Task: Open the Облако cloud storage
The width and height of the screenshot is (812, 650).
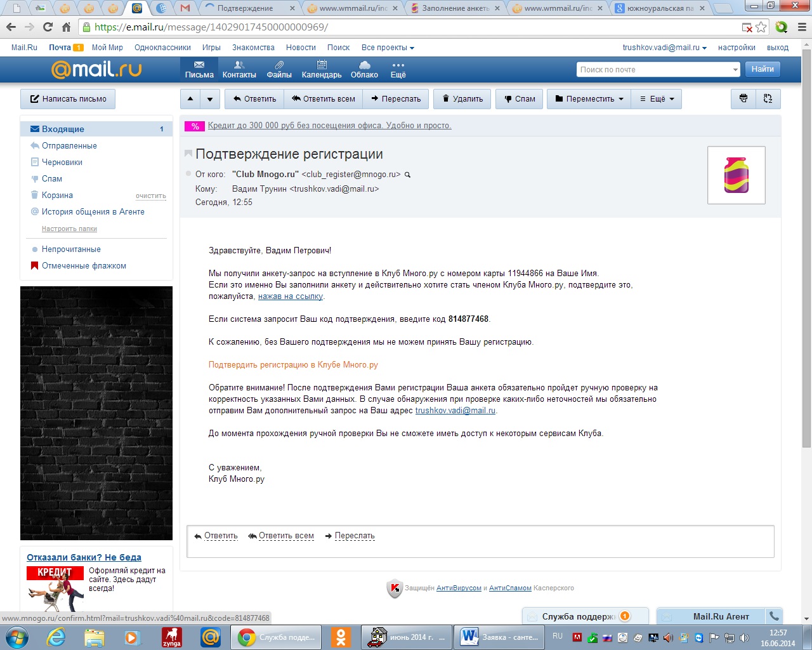Action: tap(364, 70)
